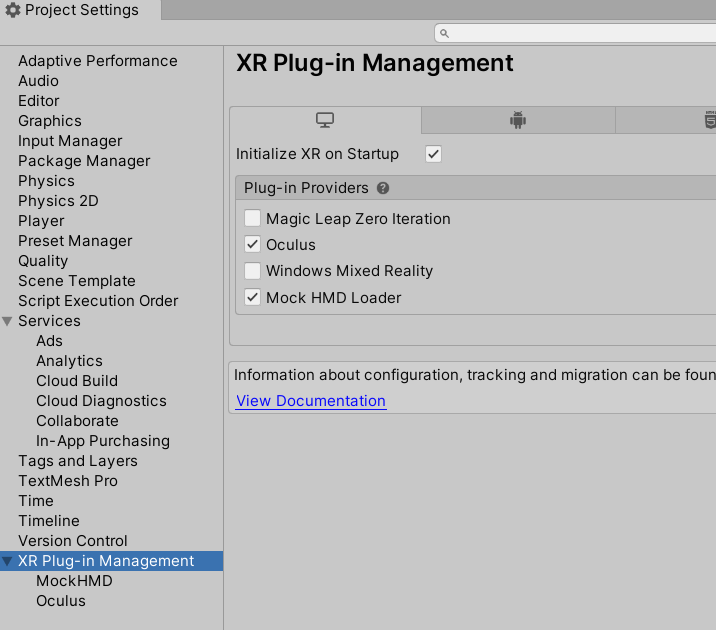Select the Services category label
Viewport: 716px width, 630px height.
pos(49,321)
